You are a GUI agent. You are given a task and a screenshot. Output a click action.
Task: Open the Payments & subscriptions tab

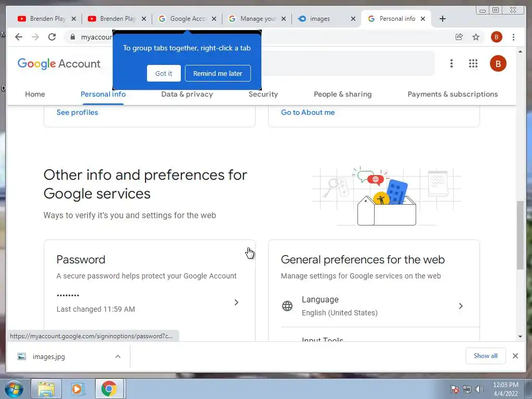453,95
